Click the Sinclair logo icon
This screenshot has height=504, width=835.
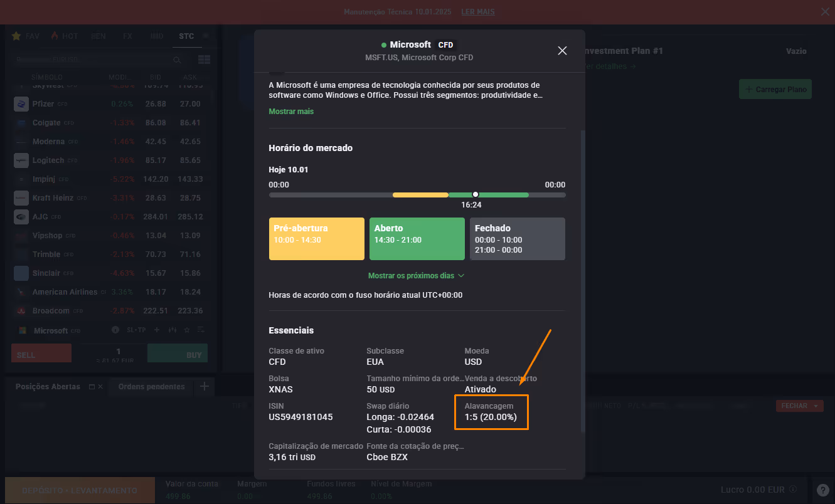coord(21,273)
